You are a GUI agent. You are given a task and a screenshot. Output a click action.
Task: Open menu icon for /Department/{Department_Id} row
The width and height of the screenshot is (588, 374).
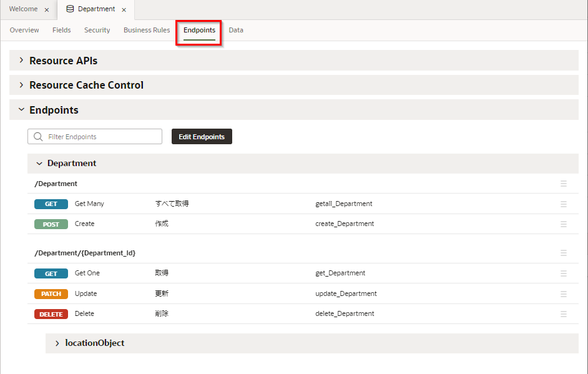point(563,253)
